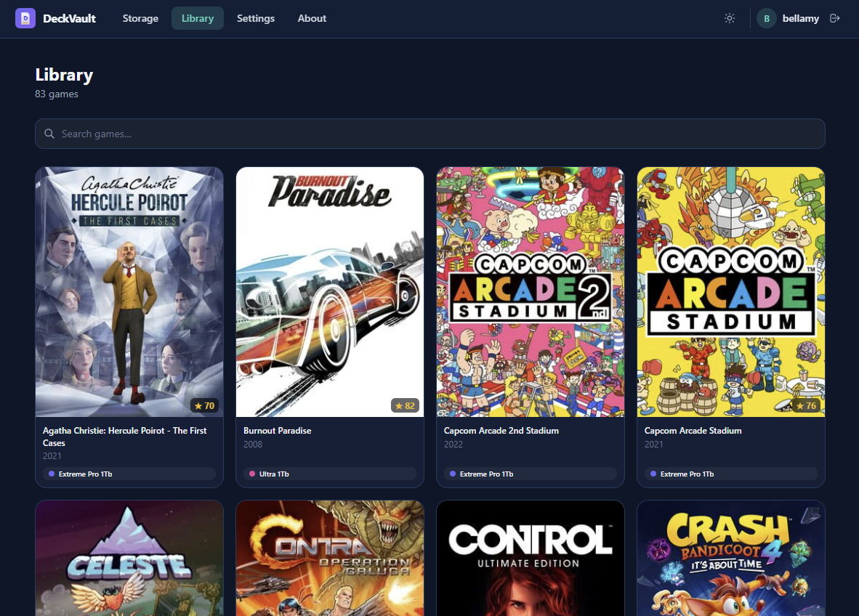Click the star rating 70 badge

point(203,406)
